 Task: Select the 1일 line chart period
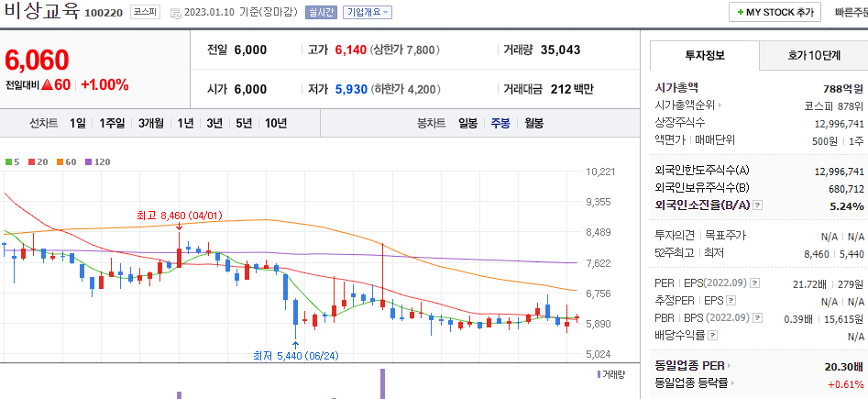click(78, 123)
